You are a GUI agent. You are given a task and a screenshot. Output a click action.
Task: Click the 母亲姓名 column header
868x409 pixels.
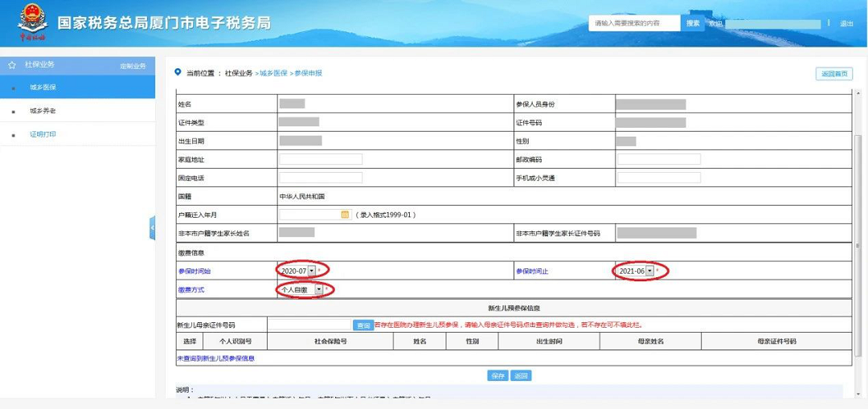[650, 342]
